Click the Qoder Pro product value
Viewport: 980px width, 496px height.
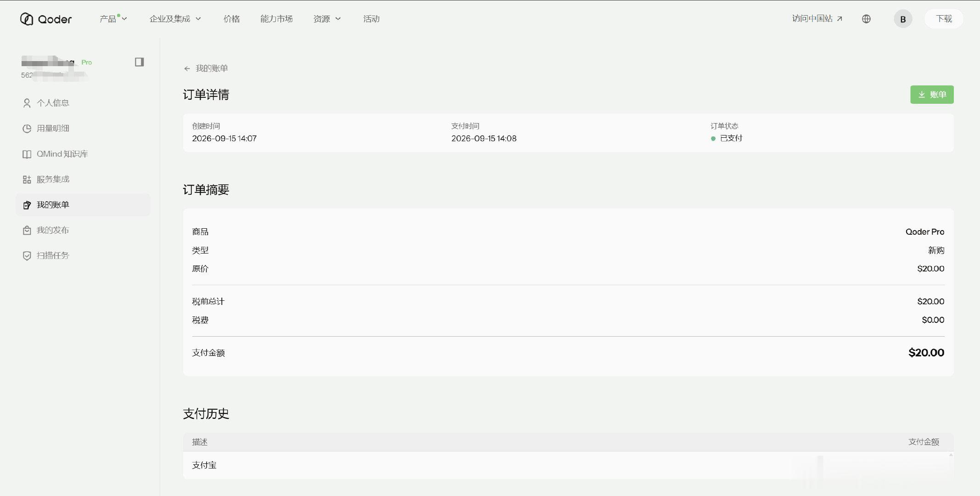[x=925, y=232]
